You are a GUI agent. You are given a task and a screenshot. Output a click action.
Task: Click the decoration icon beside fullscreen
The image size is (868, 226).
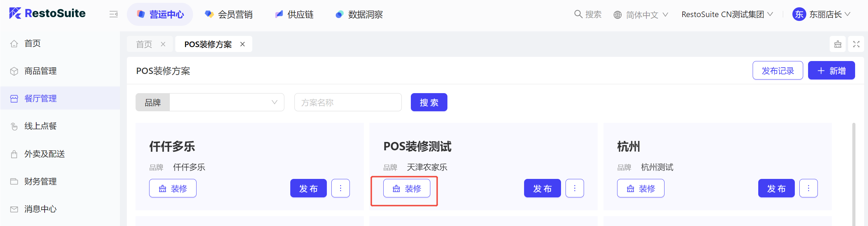tap(838, 44)
